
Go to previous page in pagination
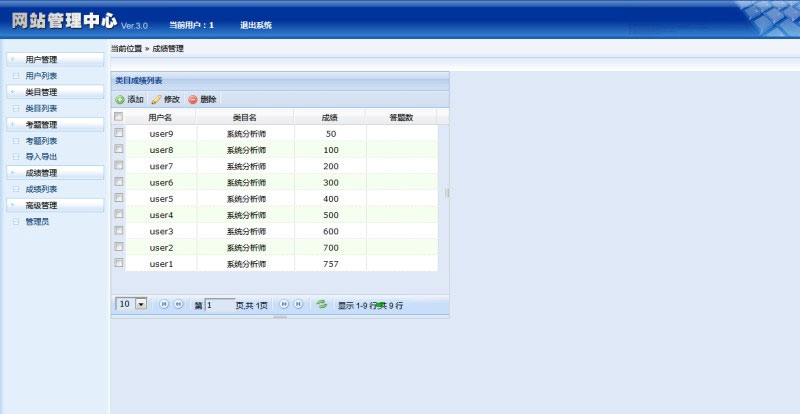pos(178,304)
